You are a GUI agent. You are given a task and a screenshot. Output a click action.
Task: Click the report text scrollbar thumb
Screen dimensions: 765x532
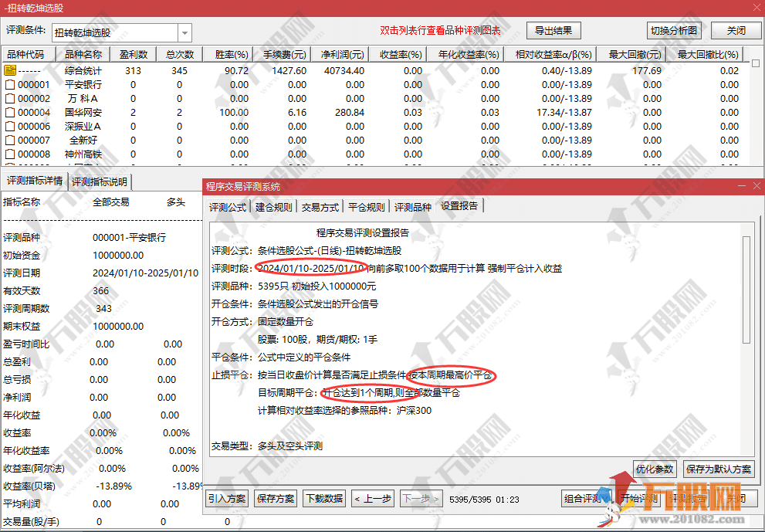point(746,290)
